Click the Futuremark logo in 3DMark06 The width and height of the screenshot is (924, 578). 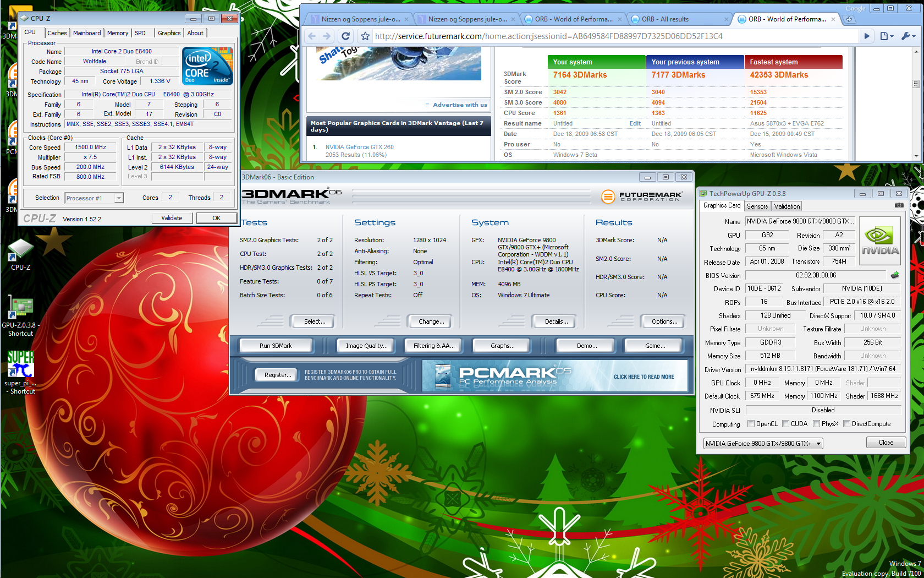[x=641, y=196]
